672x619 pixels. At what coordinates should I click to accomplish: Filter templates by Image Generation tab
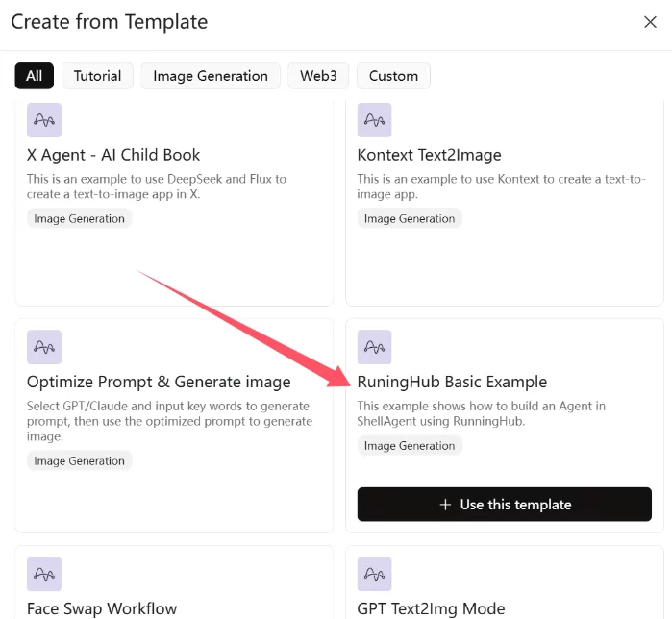(x=211, y=76)
